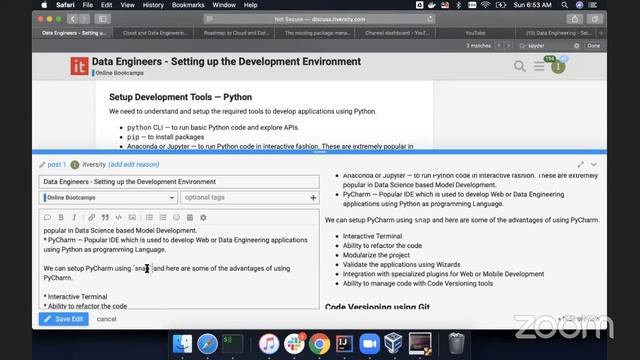Switch to the Channel dashboard tab
Viewport: 640px width, 360px height.
[397, 33]
